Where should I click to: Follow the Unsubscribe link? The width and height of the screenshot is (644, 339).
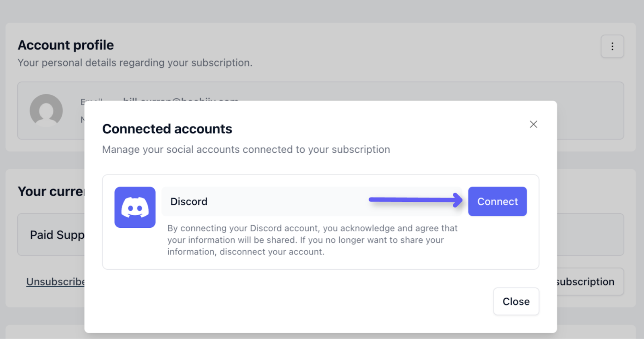(x=55, y=281)
